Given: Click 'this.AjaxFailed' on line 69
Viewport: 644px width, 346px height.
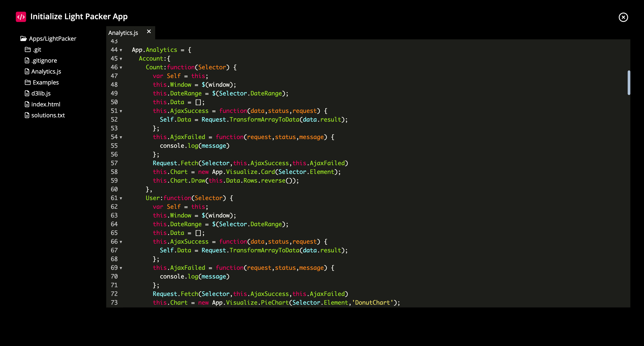Looking at the screenshot, I should coord(179,268).
